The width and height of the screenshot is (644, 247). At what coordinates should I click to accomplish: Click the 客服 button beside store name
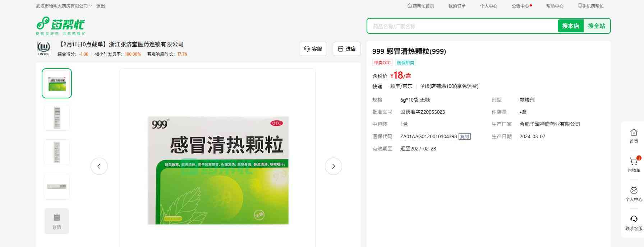coord(313,49)
